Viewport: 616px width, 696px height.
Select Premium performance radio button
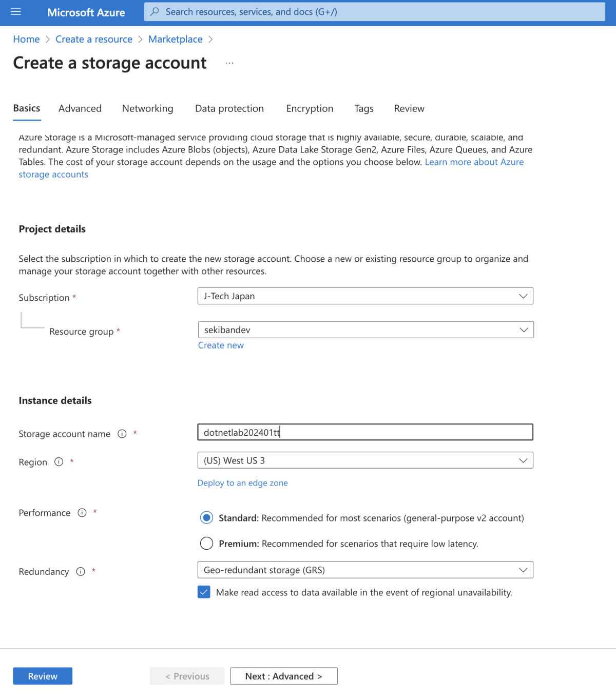tap(206, 543)
